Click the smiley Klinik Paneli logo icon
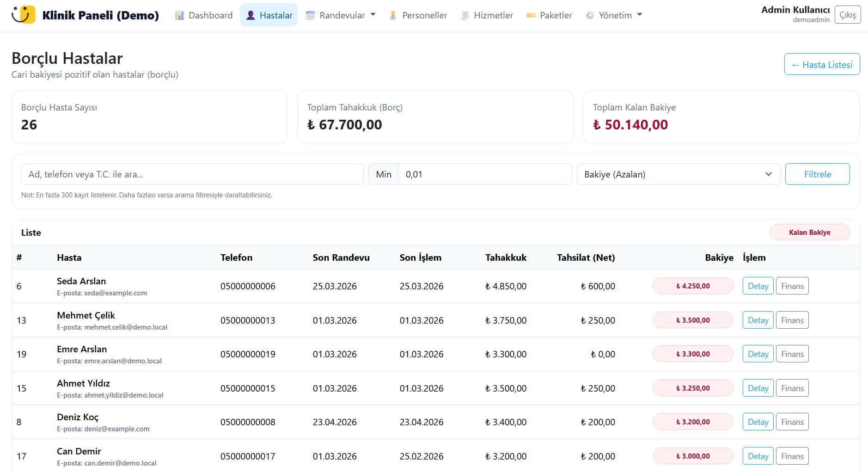The width and height of the screenshot is (868, 472). [23, 15]
